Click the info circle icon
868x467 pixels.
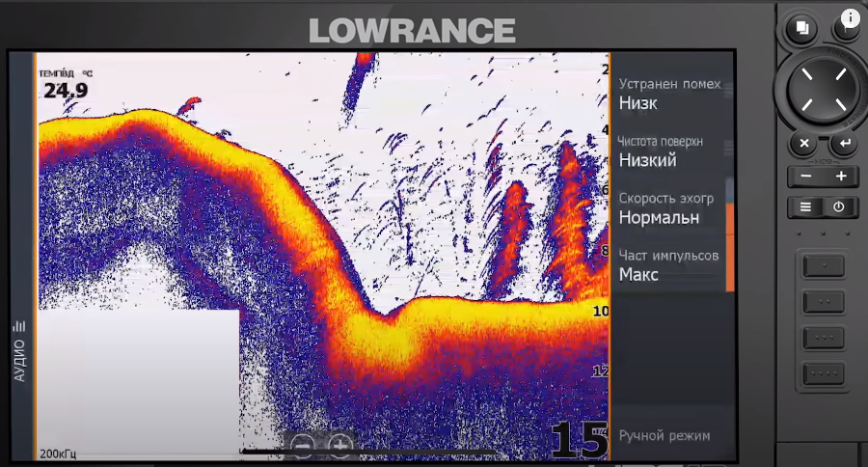coord(851,18)
